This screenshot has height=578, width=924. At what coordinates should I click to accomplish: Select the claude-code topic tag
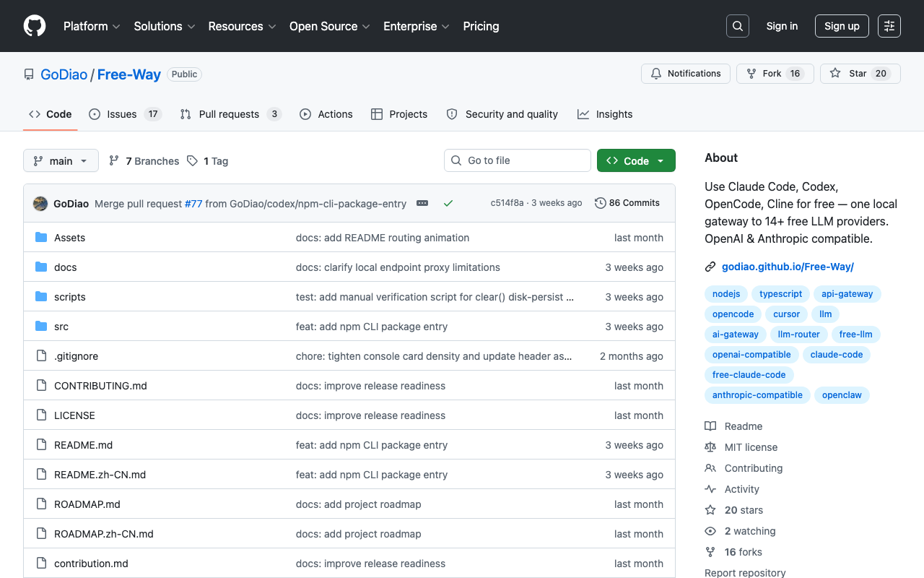(x=837, y=355)
